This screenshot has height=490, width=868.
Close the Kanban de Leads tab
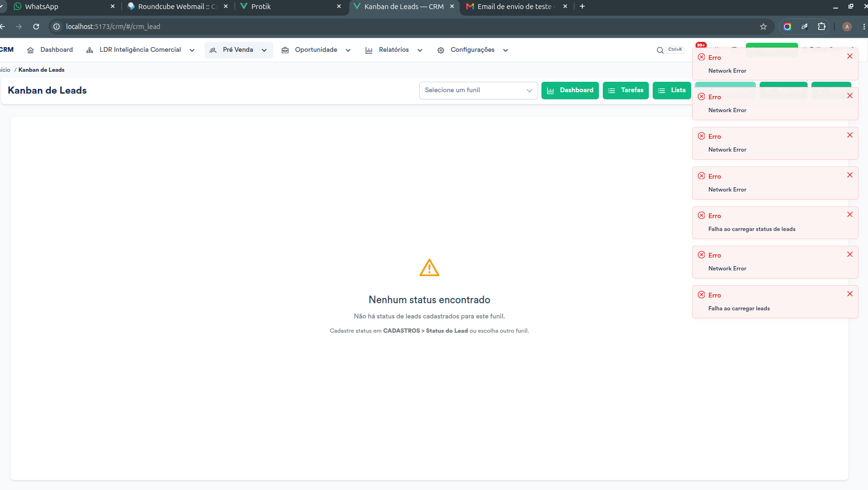coord(452,6)
